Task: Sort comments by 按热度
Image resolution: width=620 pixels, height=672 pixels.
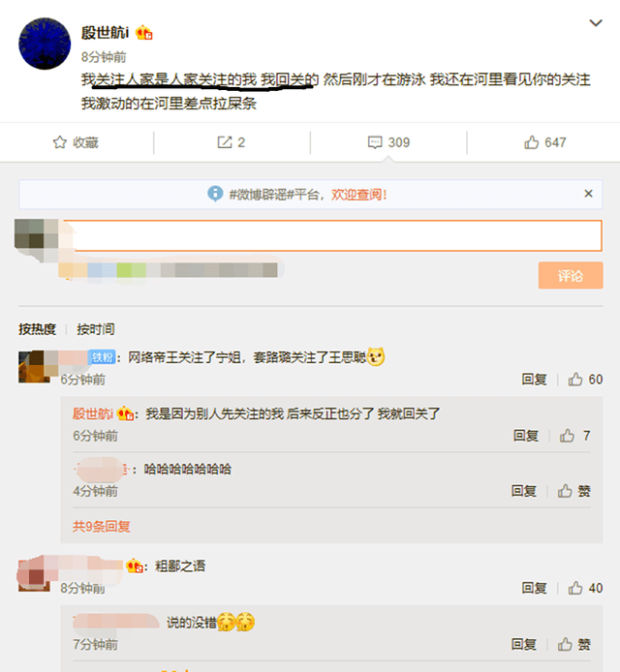Action: coord(38,329)
